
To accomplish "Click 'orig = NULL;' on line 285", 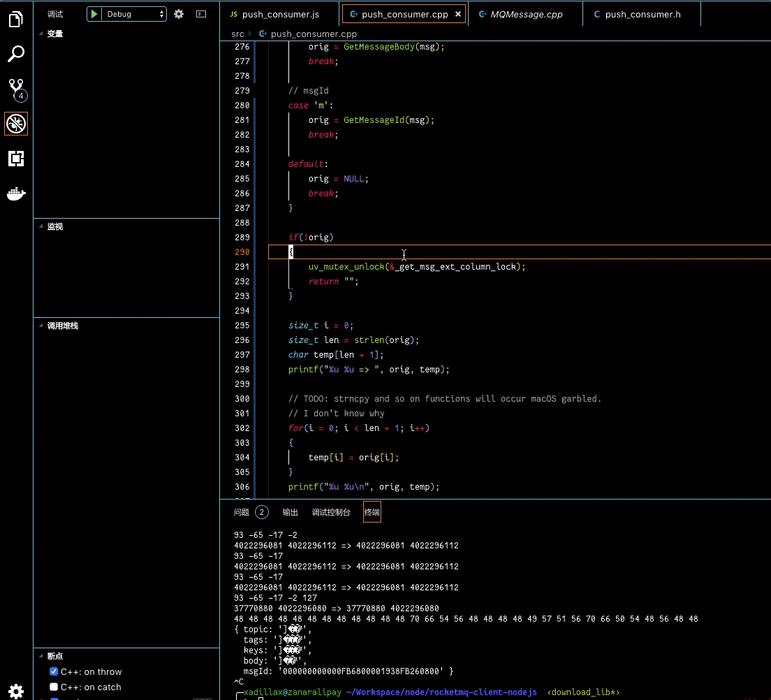I will 338,179.
